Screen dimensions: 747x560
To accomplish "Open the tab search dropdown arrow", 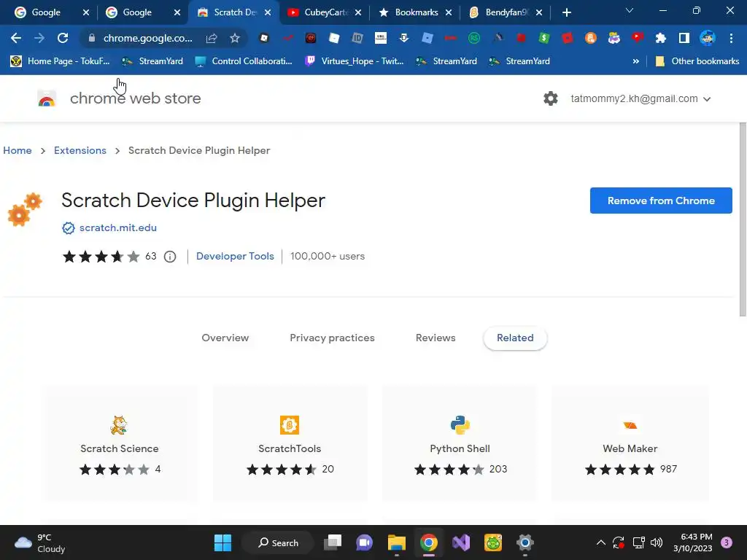I will (x=630, y=10).
